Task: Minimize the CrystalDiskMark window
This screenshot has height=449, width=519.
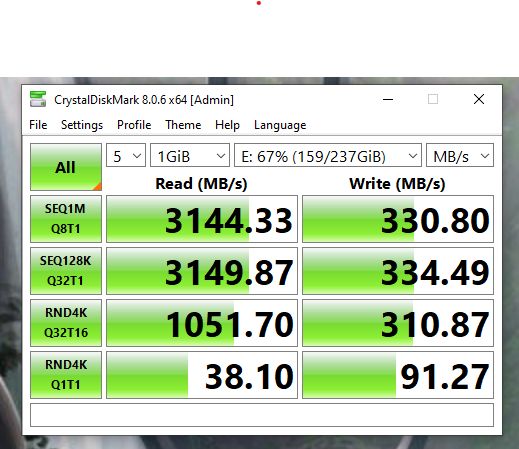Action: pyautogui.click(x=388, y=99)
